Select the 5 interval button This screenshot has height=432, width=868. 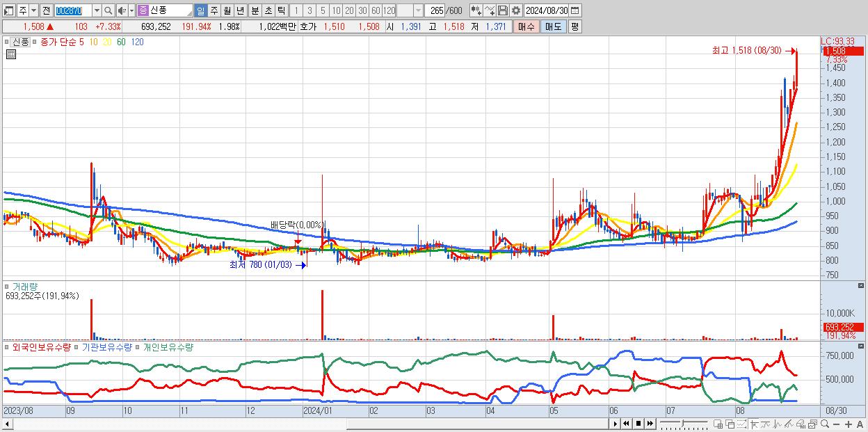pos(322,10)
